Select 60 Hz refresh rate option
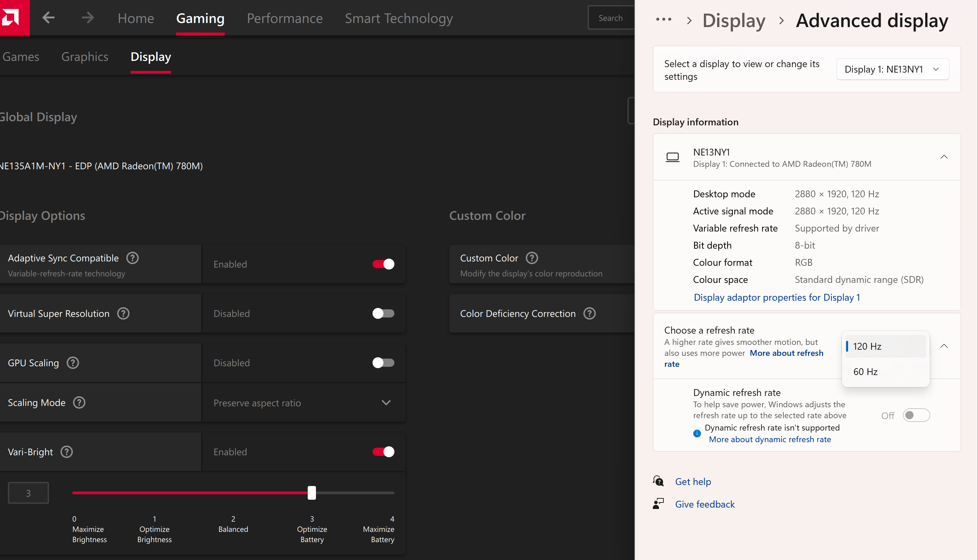 [x=865, y=372]
